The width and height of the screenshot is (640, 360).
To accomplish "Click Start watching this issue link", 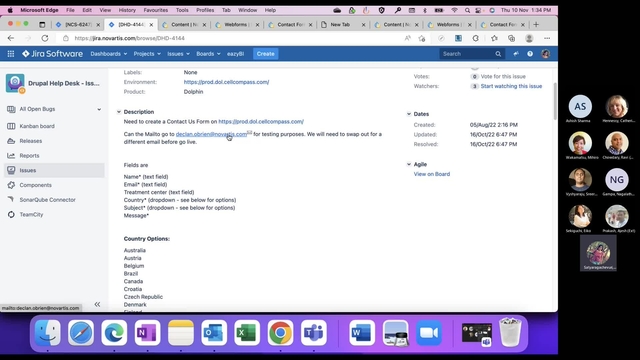I will click(511, 86).
